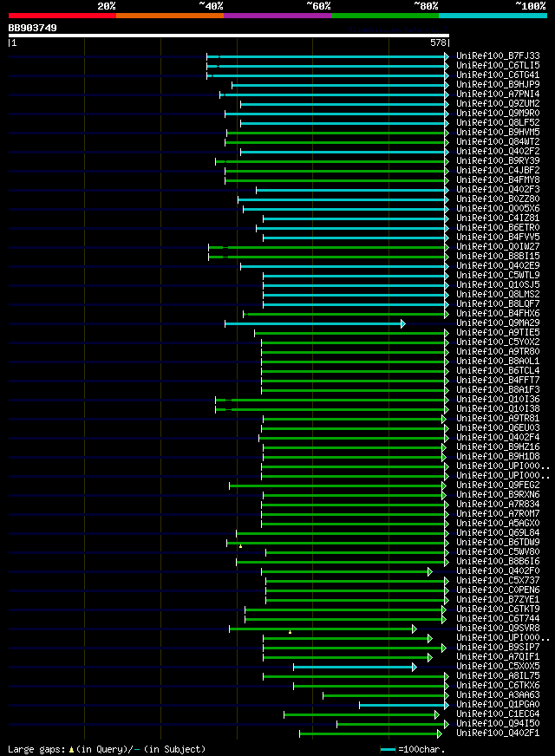Viewport: 555px width, 756px height.
Task: Click UniRef100_Q6EU03 label
Action: 498,427
